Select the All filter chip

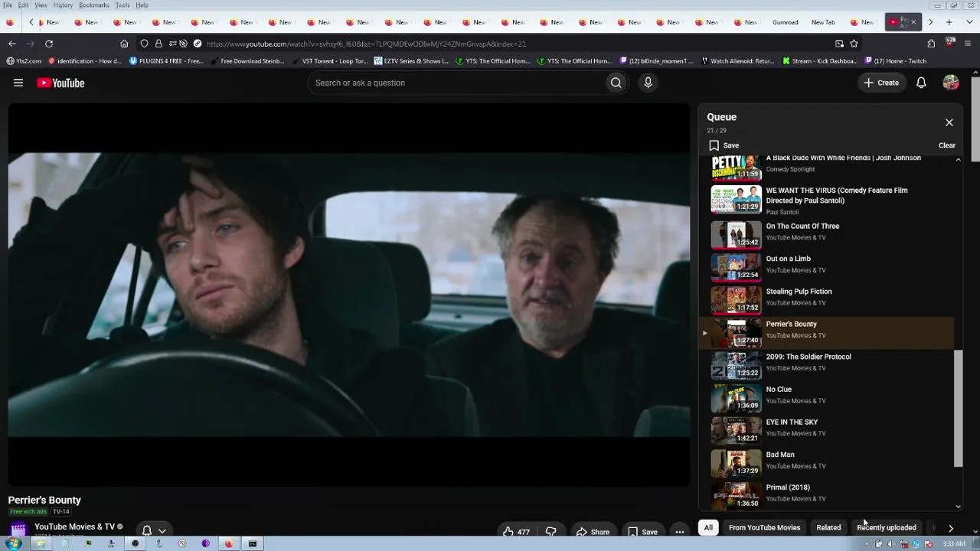pyautogui.click(x=708, y=527)
